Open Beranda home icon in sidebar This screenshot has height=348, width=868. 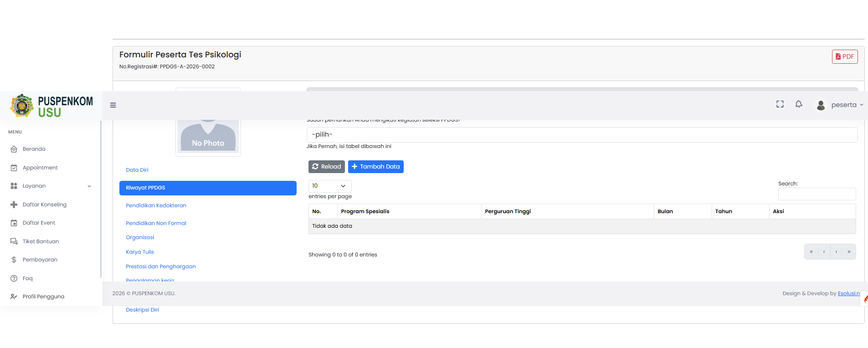coord(14,149)
